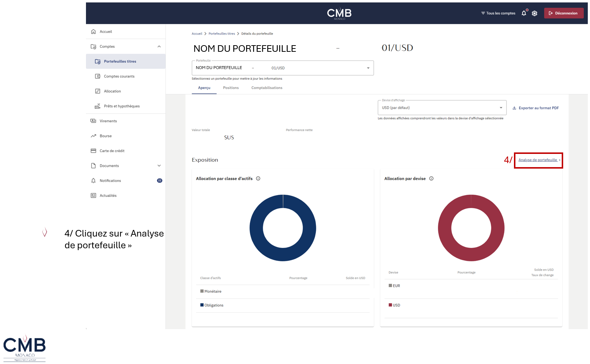Collapse the Comptes sidebar section
Image resolution: width=590 pixels, height=364 pixels.
click(x=159, y=47)
